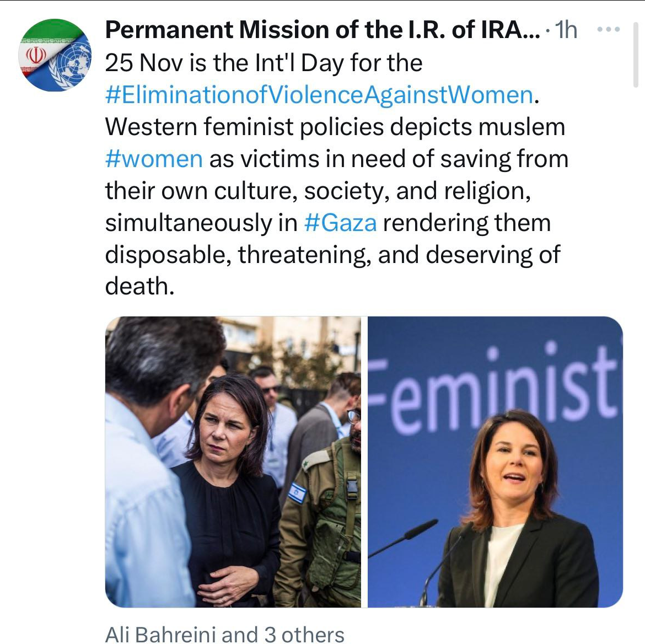The width and height of the screenshot is (645, 644).
Task: Follow the #women hashtag link
Action: click(154, 159)
